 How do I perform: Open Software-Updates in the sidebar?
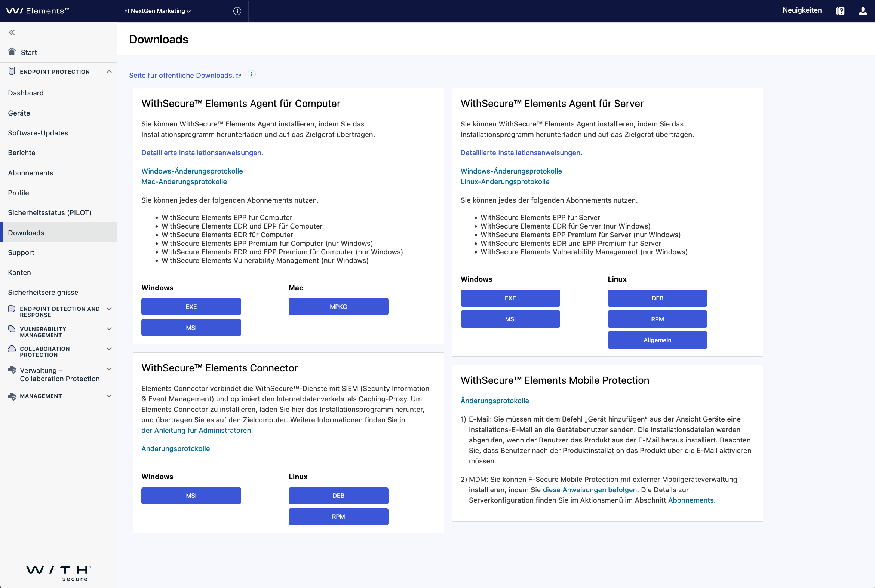click(38, 133)
